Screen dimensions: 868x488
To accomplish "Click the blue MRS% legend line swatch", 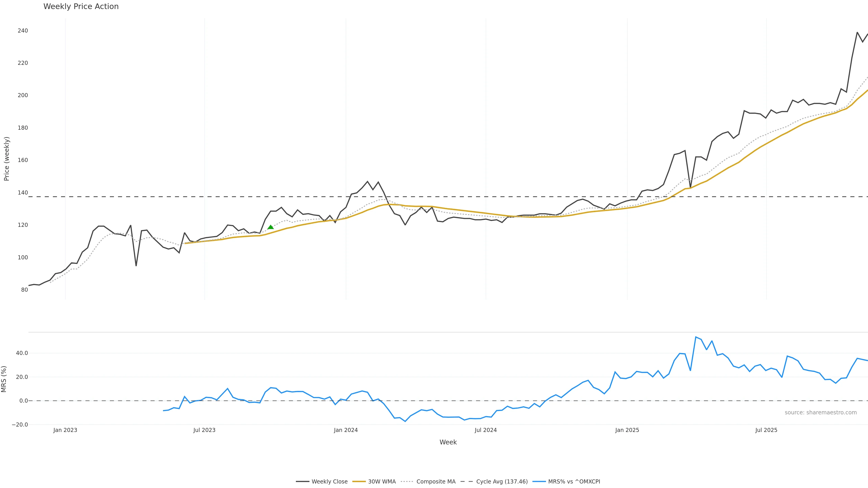I will 539,482.
